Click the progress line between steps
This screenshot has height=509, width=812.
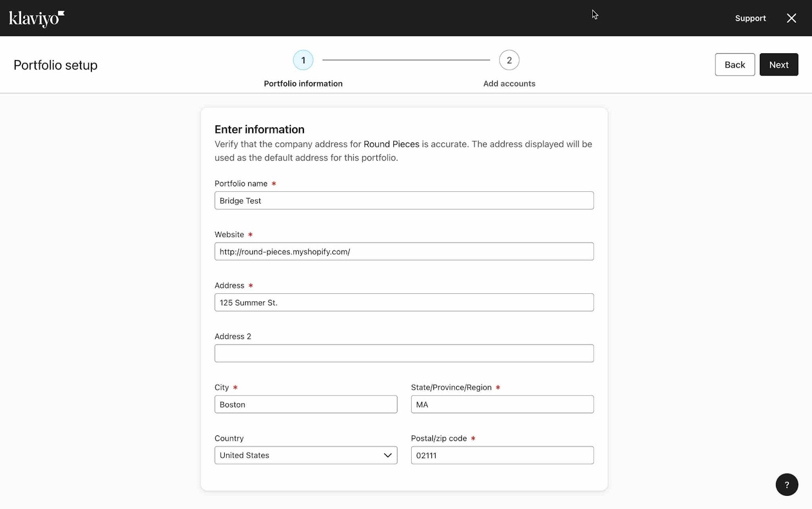406,59
